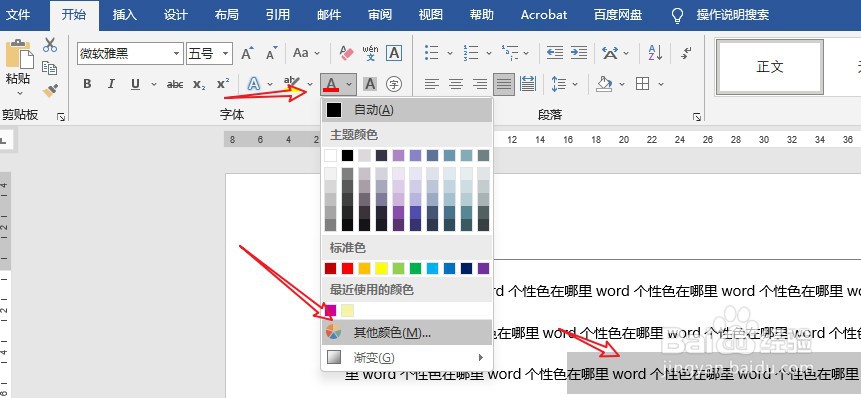
Task: Toggle underline formatting
Action: 136,84
